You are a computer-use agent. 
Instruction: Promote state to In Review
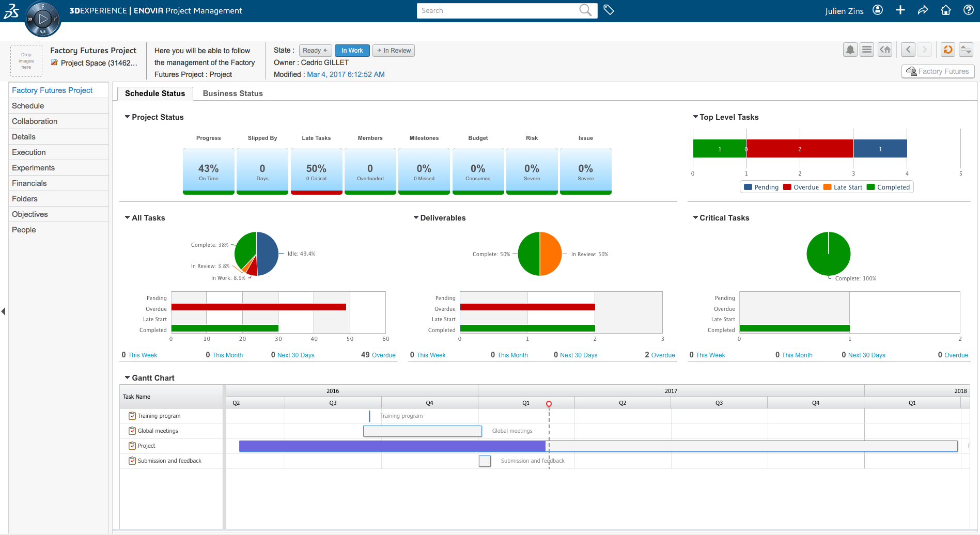pos(394,51)
